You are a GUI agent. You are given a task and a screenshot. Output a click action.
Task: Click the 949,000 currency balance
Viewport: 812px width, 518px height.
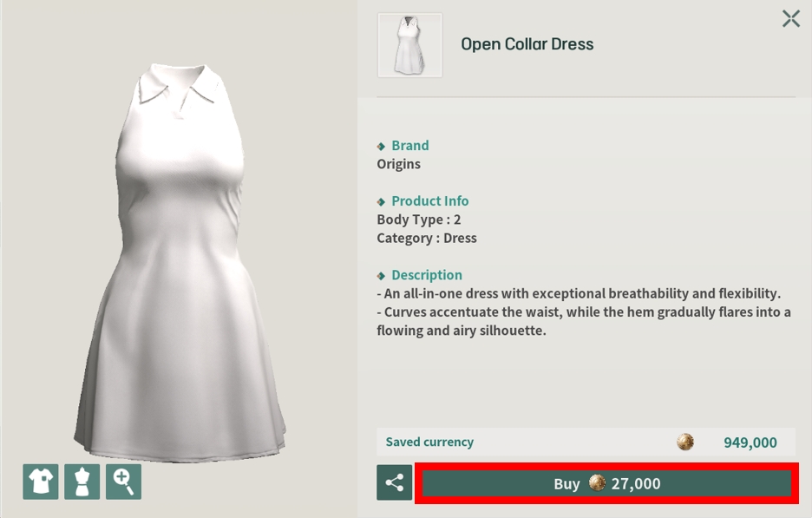coord(750,443)
